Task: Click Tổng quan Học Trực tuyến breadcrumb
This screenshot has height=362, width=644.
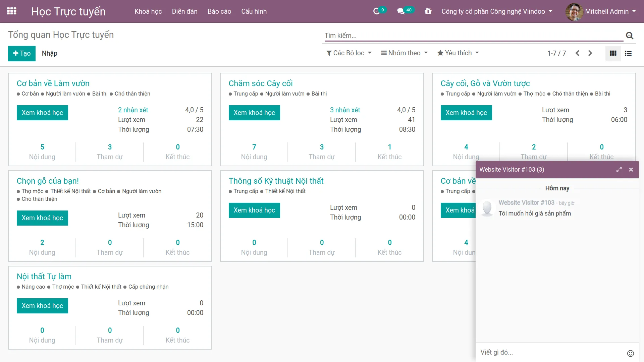Action: (61, 35)
